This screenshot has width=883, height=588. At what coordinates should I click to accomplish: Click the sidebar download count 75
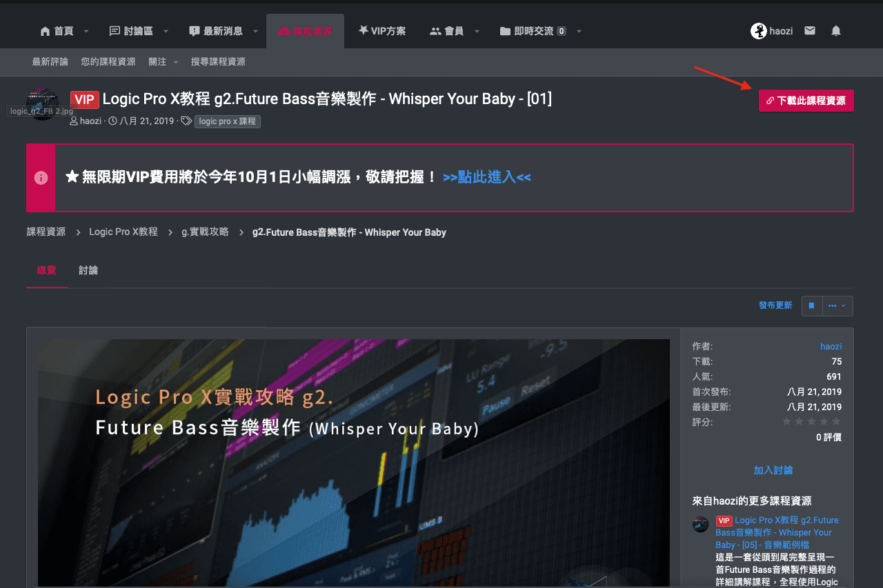coord(836,362)
